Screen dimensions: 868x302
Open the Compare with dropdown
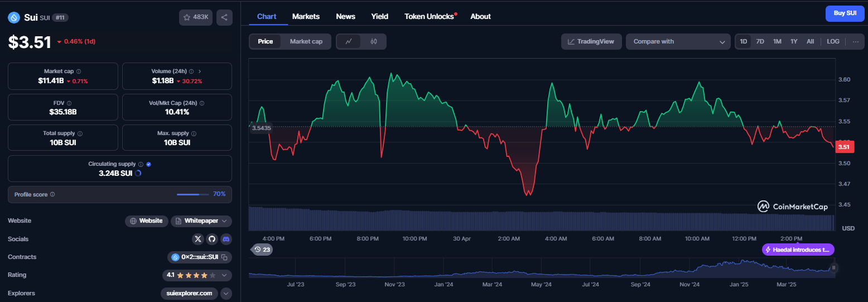point(678,41)
